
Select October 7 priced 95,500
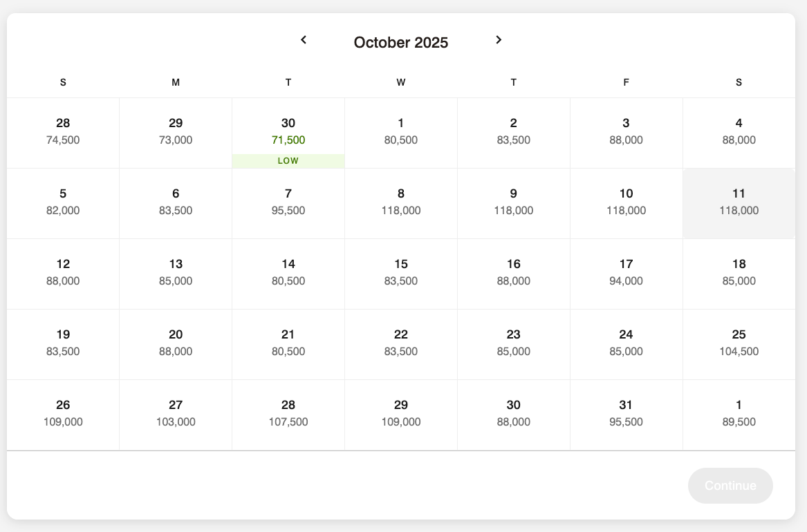(x=288, y=204)
